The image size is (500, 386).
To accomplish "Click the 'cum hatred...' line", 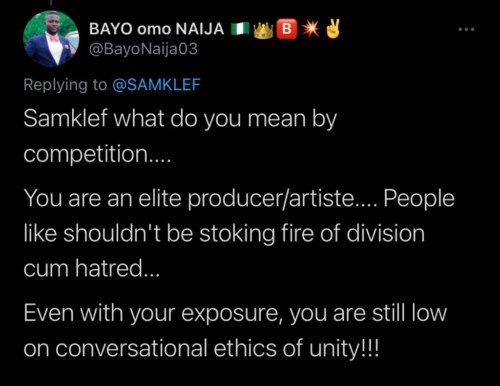I will 92,269.
